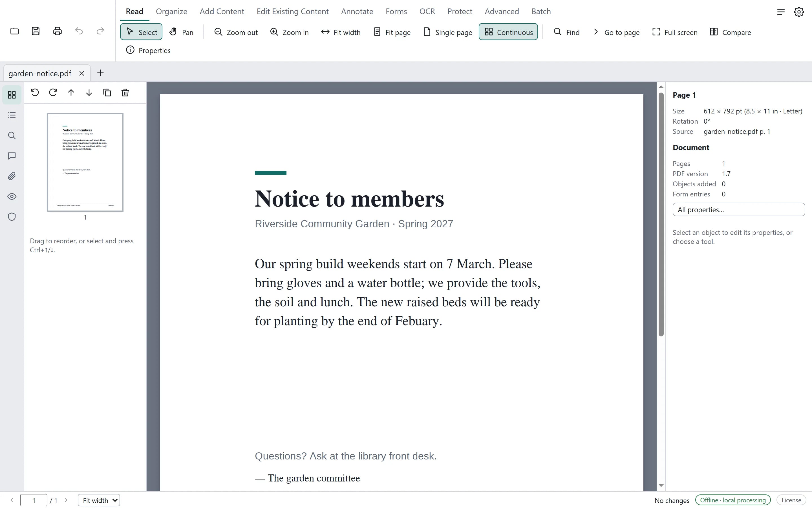Toggle the panel menu lines icon

781,12
